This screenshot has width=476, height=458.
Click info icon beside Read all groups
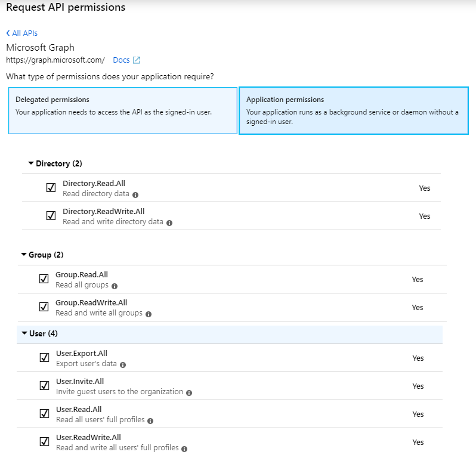tap(114, 286)
